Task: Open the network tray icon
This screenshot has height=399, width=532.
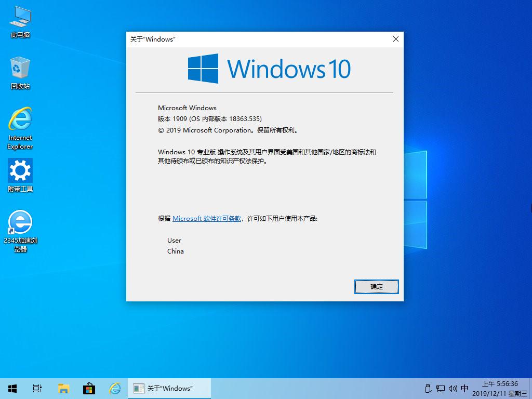Action: (441, 389)
